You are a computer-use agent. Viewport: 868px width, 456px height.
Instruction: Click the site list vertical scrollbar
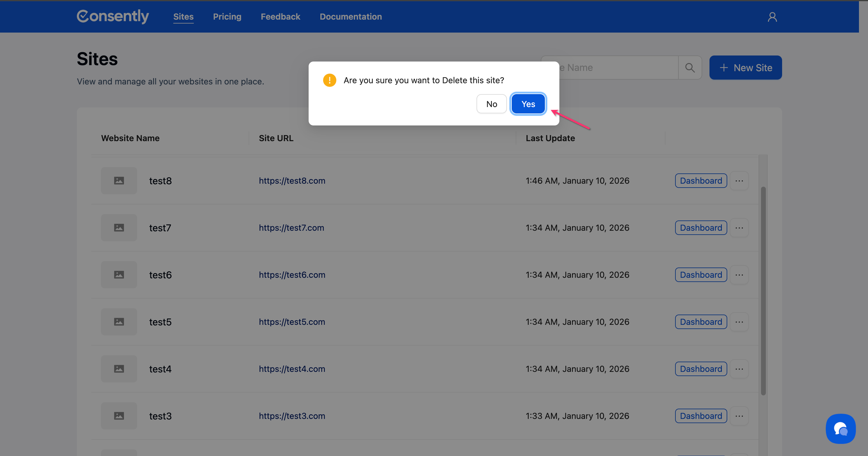tap(763, 290)
